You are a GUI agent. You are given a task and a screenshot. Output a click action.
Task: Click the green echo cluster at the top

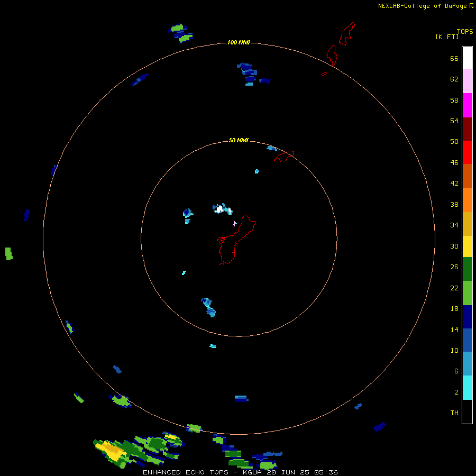click(x=181, y=33)
